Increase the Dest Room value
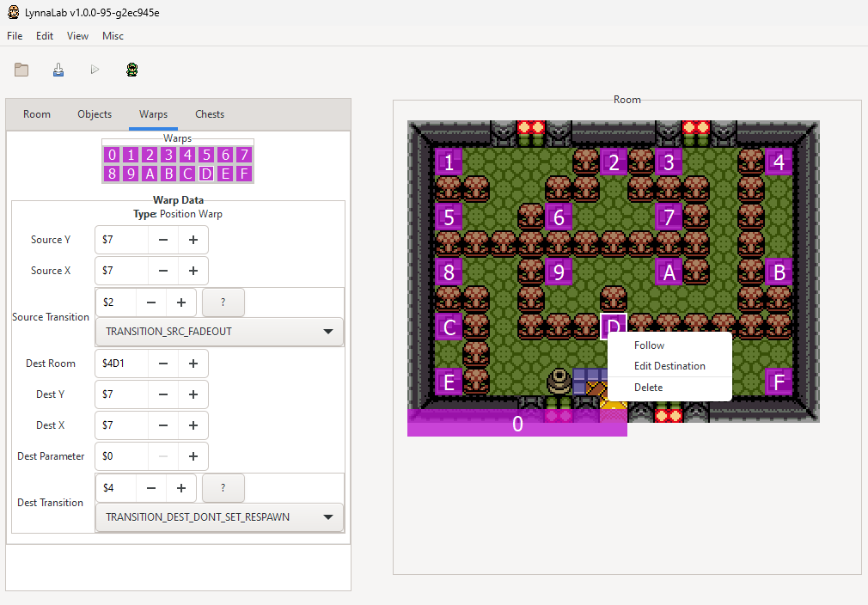Screen dimensions: 868x605 click(193, 364)
